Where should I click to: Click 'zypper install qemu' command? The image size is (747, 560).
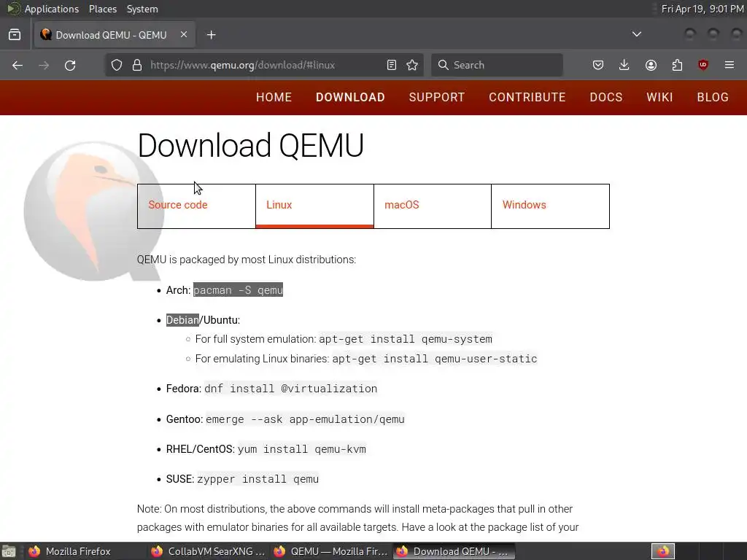(258, 479)
